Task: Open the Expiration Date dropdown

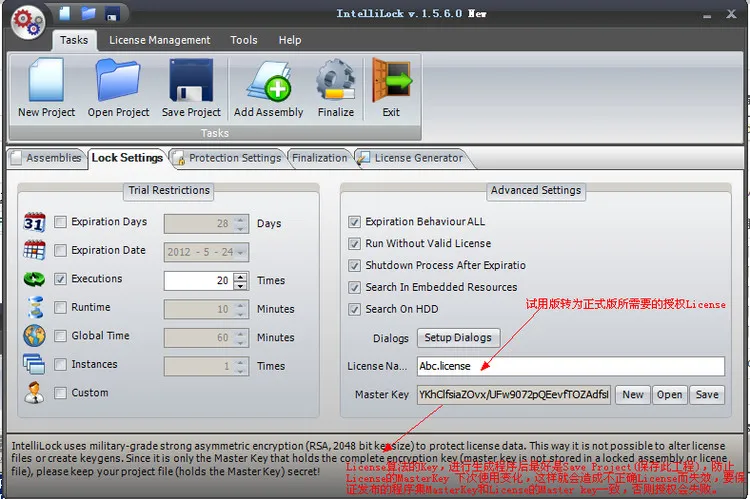Action: click(241, 252)
